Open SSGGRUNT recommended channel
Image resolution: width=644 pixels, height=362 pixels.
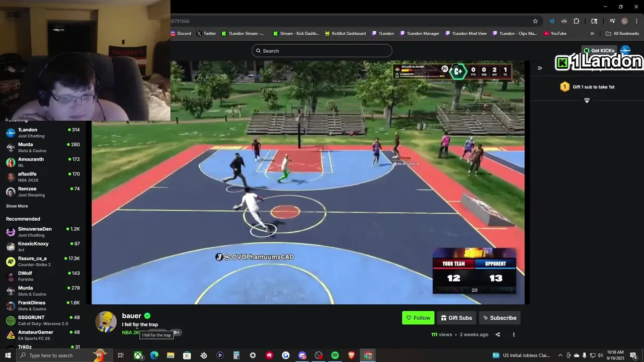43,320
